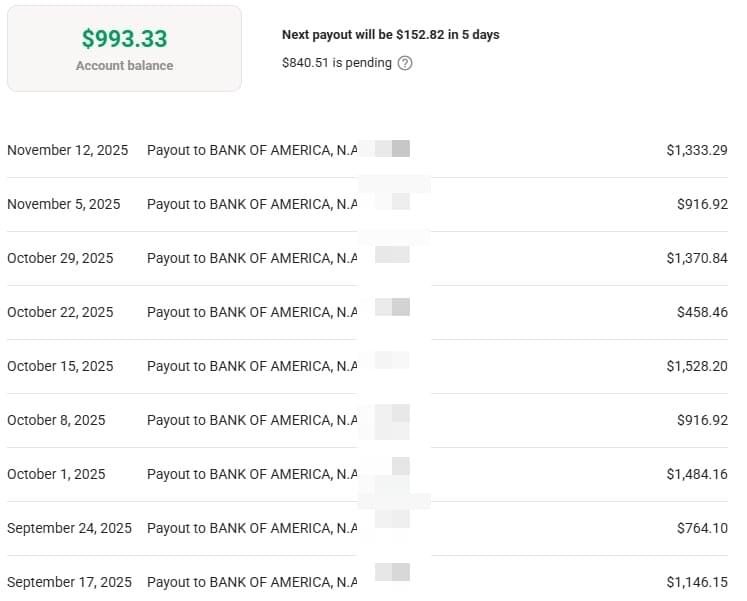Select the October 22, 2025 date
Image resolution: width=747 pixels, height=601 pixels.
click(x=60, y=312)
